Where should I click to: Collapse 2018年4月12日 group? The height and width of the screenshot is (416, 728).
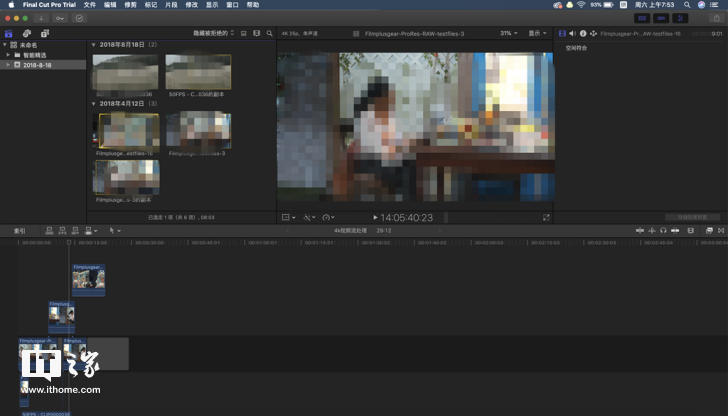tap(93, 104)
